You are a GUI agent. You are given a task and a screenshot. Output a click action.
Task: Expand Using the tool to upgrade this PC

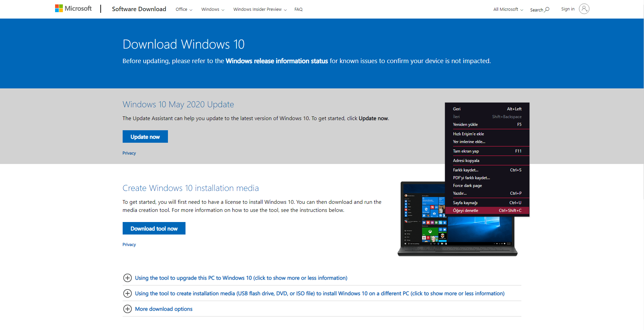point(241,278)
